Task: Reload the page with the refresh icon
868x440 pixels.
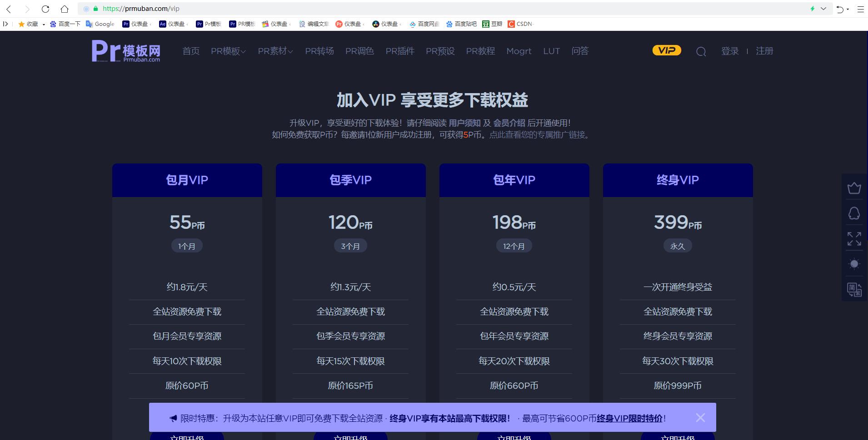Action: (45, 8)
